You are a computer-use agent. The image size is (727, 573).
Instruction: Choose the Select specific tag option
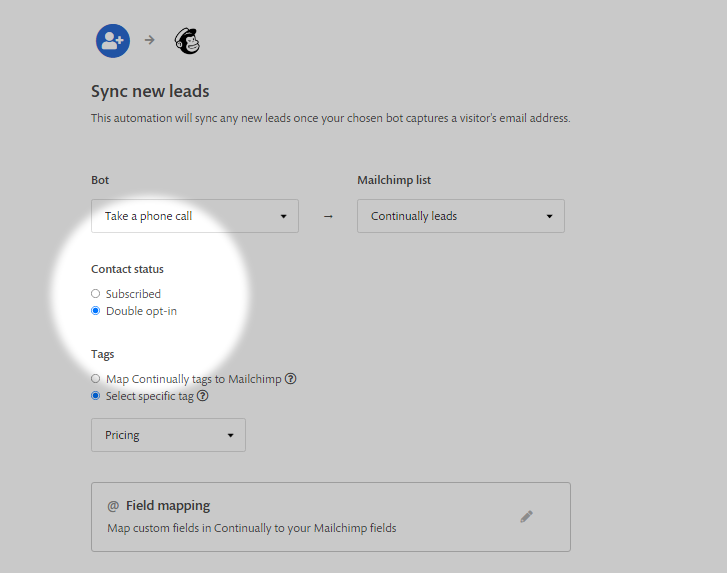[96, 396]
